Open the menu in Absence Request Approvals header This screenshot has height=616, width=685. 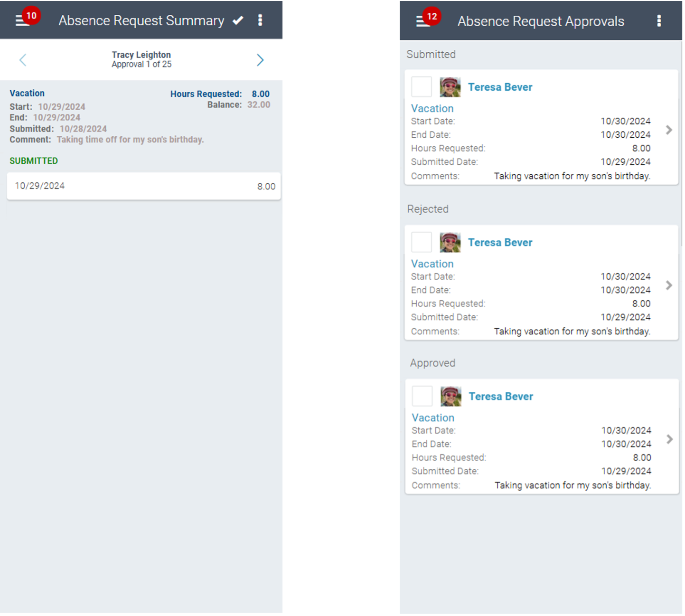[421, 22]
